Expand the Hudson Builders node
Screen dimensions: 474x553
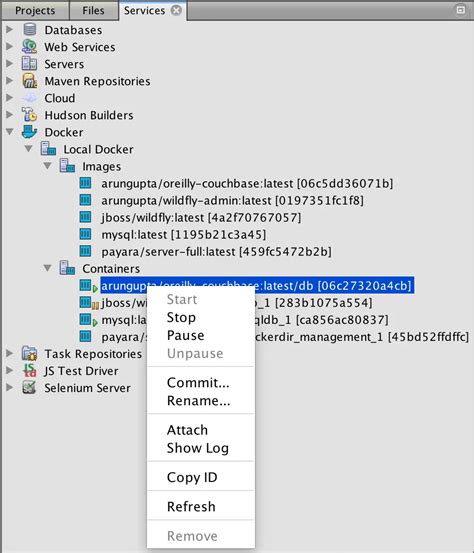tap(10, 114)
